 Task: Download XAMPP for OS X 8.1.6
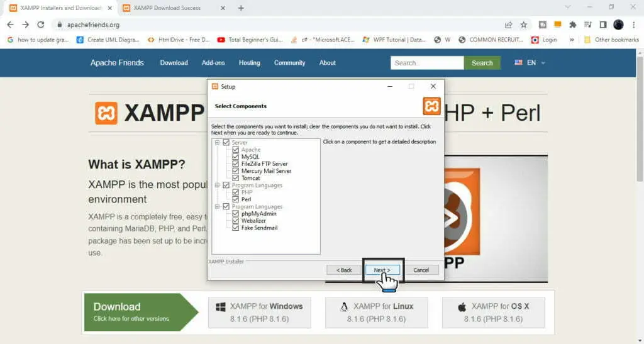(493, 313)
